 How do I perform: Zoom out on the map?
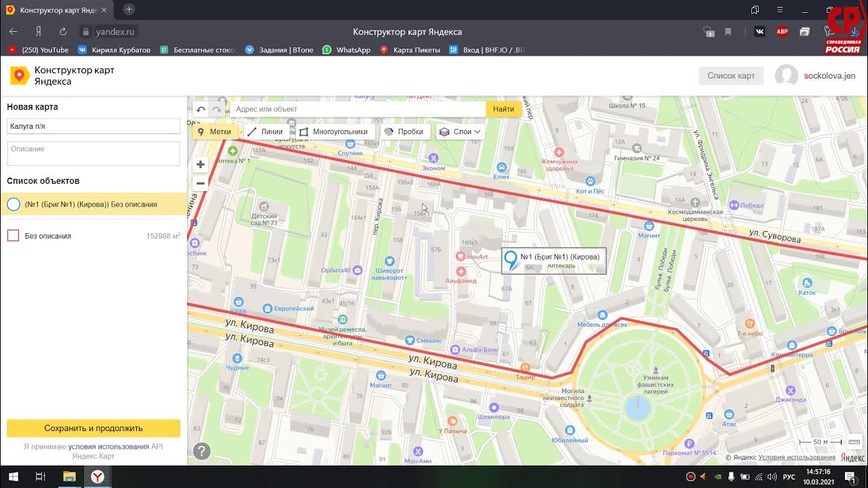coord(201,183)
